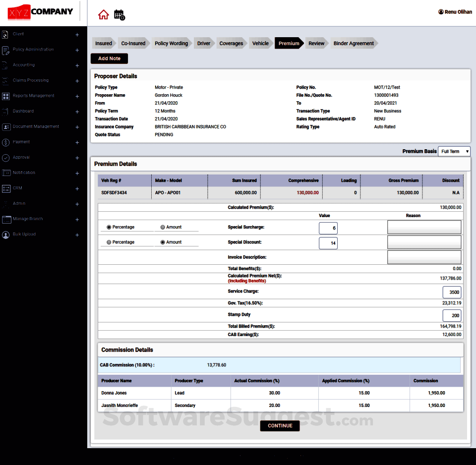Screen dimensions: 476x465
Task: Go to the Binder Agreement tab
Action: [354, 44]
